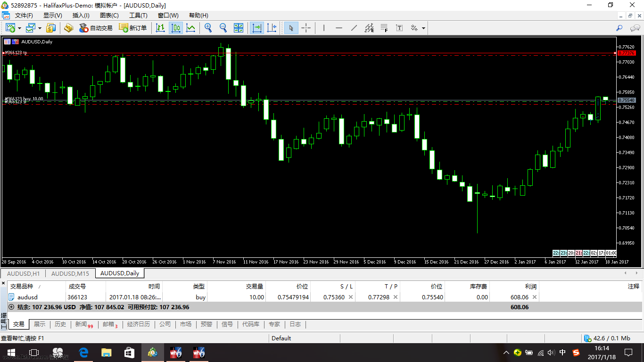The height and width of the screenshot is (362, 644).
Task: Select the Fibonacci retracement tool
Action: [x=384, y=28]
